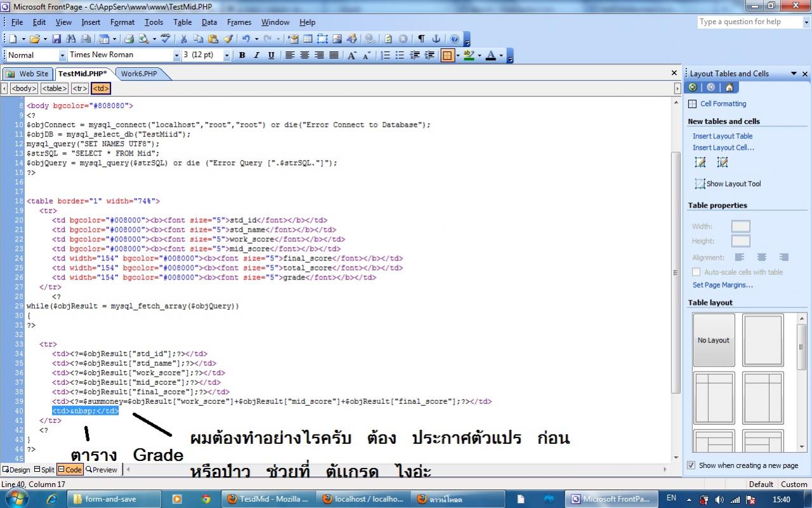Click the Insert Table icon
The height and width of the screenshot is (508, 812).
tap(308, 39)
